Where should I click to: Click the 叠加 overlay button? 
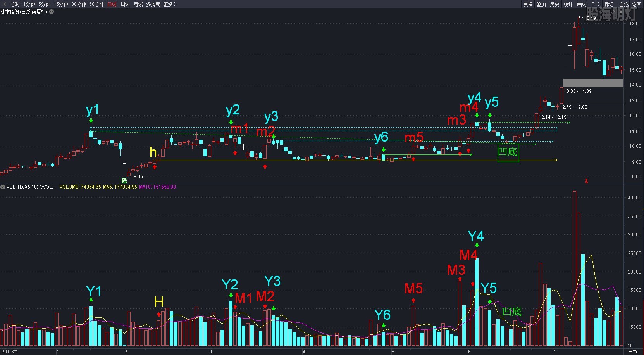tap(541, 4)
